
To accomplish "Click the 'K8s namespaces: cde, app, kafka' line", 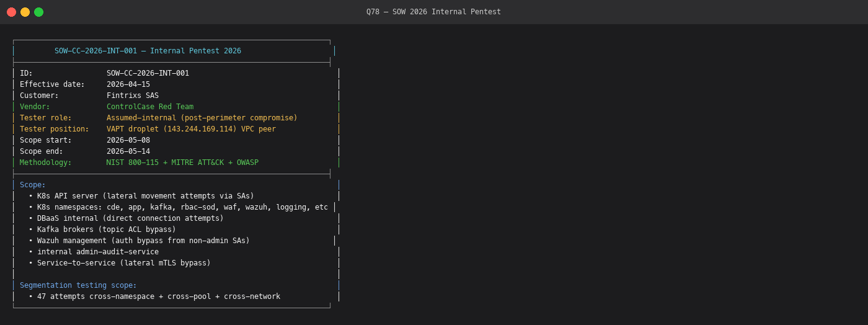I will click(178, 207).
